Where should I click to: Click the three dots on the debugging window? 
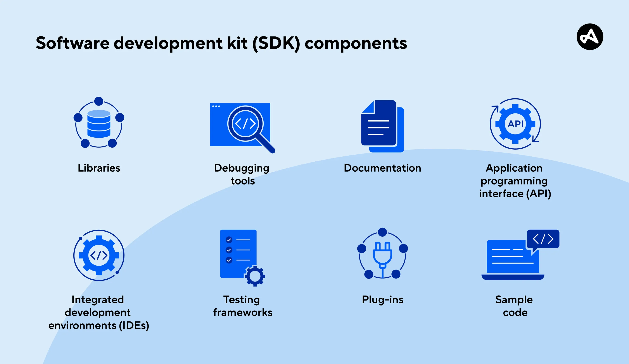click(x=216, y=106)
